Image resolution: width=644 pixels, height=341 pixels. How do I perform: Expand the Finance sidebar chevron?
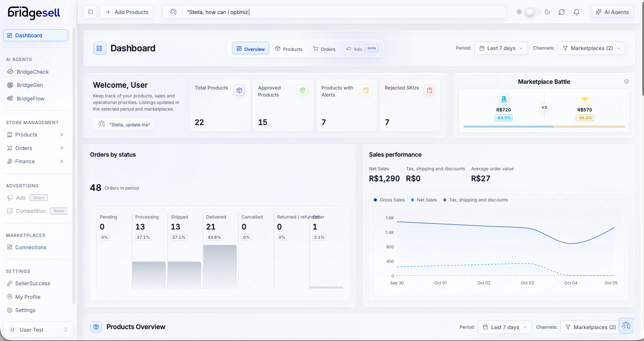(x=62, y=161)
